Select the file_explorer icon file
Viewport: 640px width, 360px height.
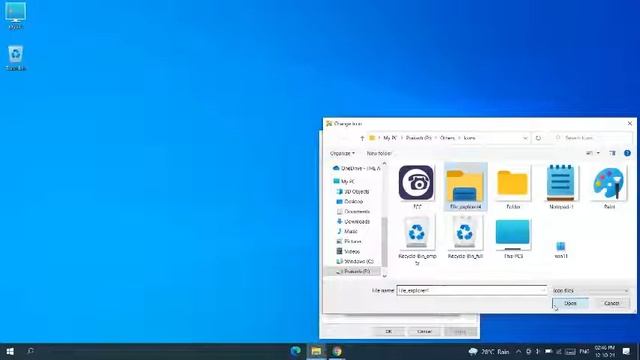click(x=465, y=187)
